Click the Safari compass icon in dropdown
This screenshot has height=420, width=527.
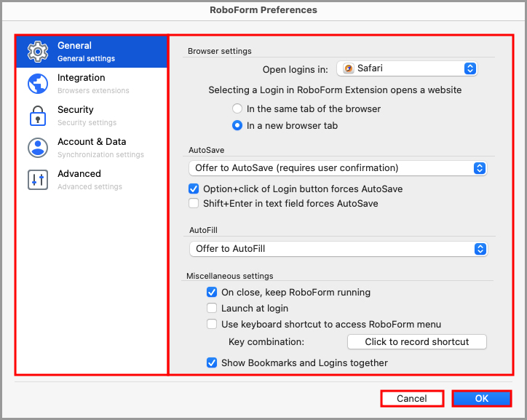[349, 68]
